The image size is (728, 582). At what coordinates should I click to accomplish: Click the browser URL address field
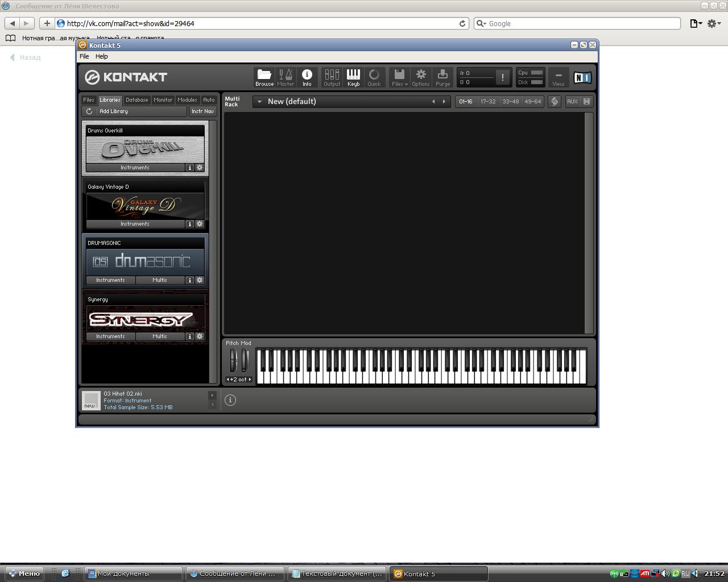pos(262,23)
